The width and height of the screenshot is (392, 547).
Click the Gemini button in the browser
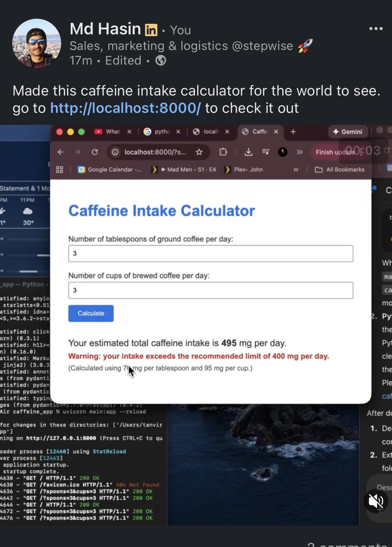pyautogui.click(x=348, y=132)
